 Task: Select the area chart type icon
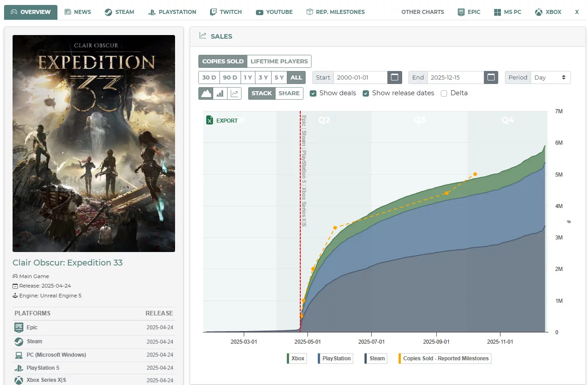tap(206, 93)
